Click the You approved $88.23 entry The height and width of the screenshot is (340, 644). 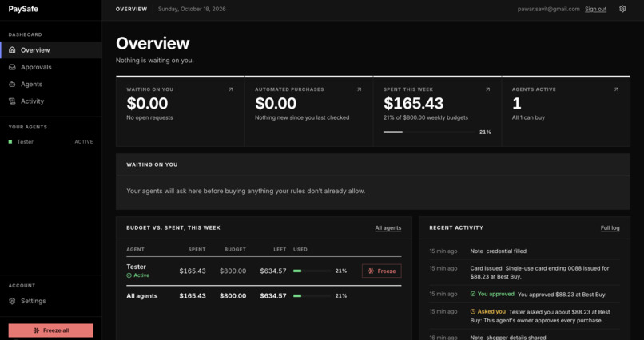(x=524, y=294)
